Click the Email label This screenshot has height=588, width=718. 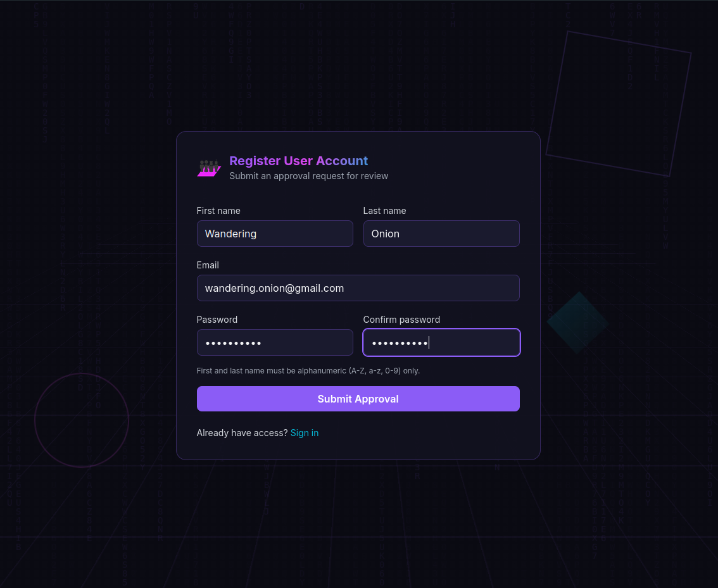point(208,265)
